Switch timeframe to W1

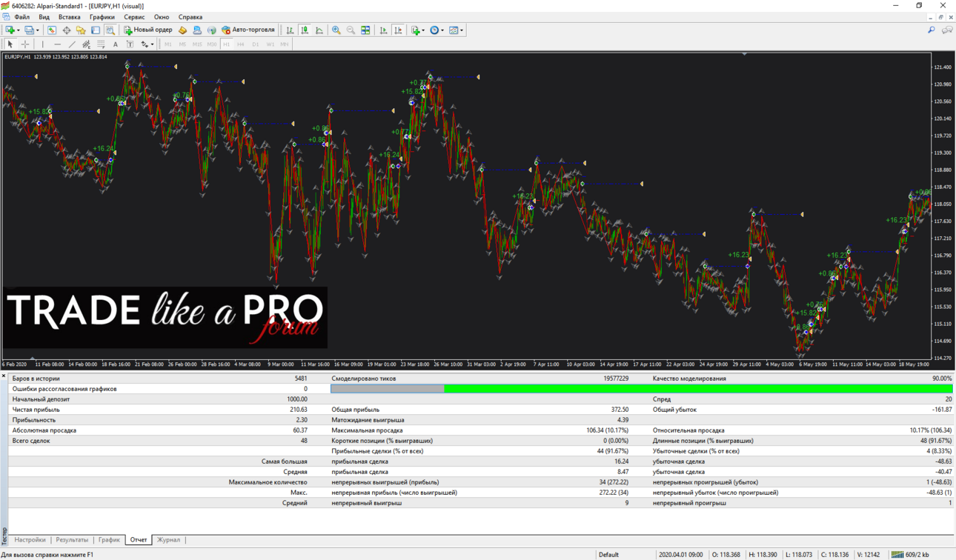270,44
